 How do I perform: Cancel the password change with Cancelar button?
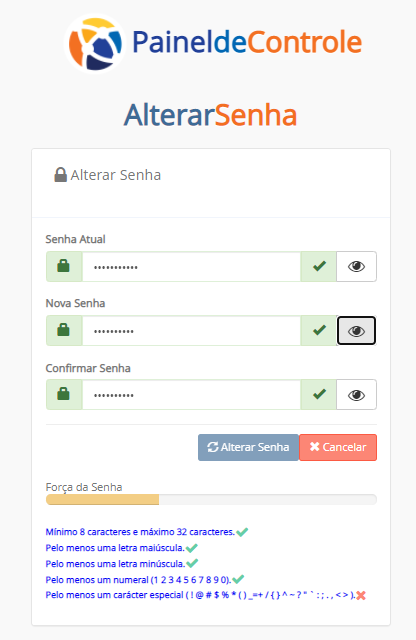(338, 447)
